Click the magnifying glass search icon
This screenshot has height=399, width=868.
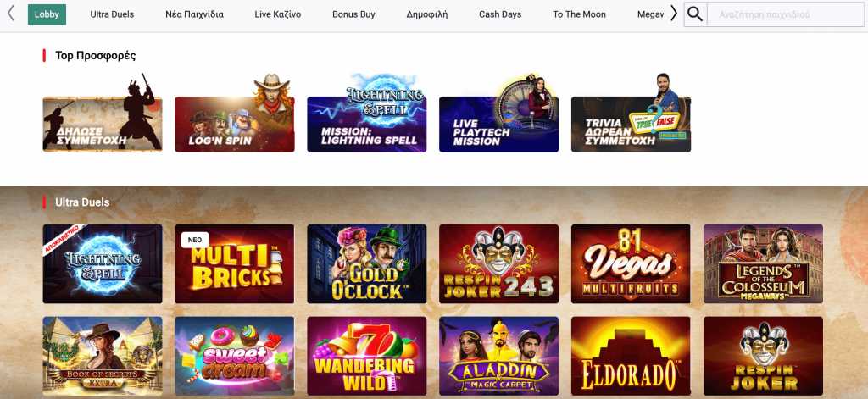point(695,14)
